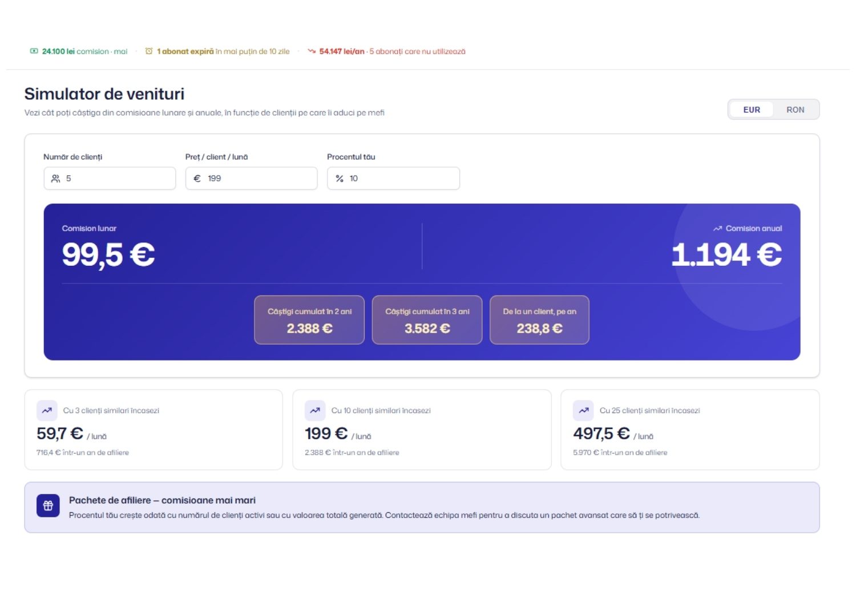
Task: Click the euro icon in price field
Action: 197,179
